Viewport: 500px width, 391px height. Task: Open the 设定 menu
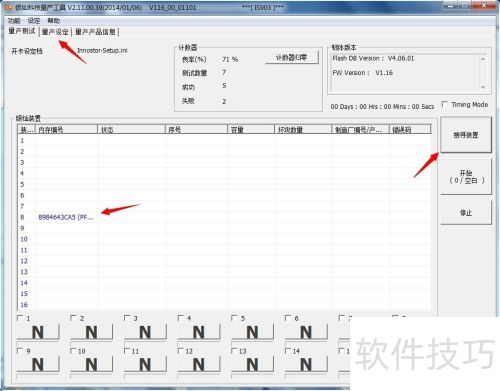(x=34, y=21)
